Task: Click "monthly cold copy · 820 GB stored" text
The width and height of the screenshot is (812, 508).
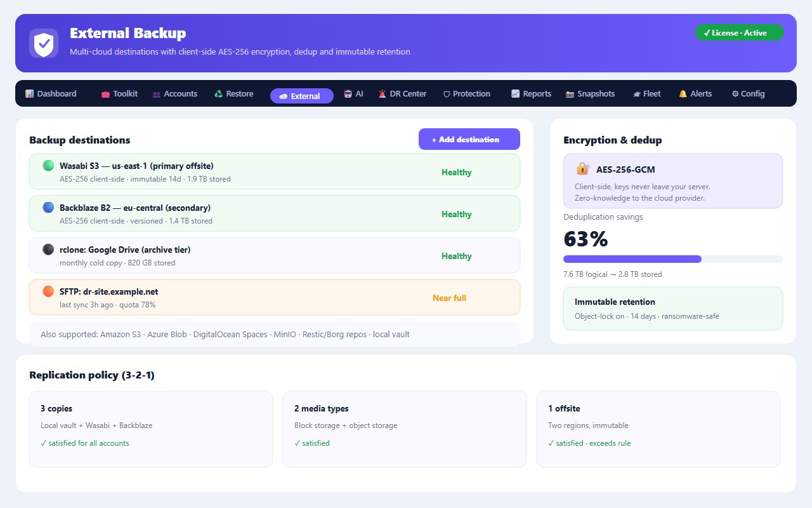Action: (117, 263)
